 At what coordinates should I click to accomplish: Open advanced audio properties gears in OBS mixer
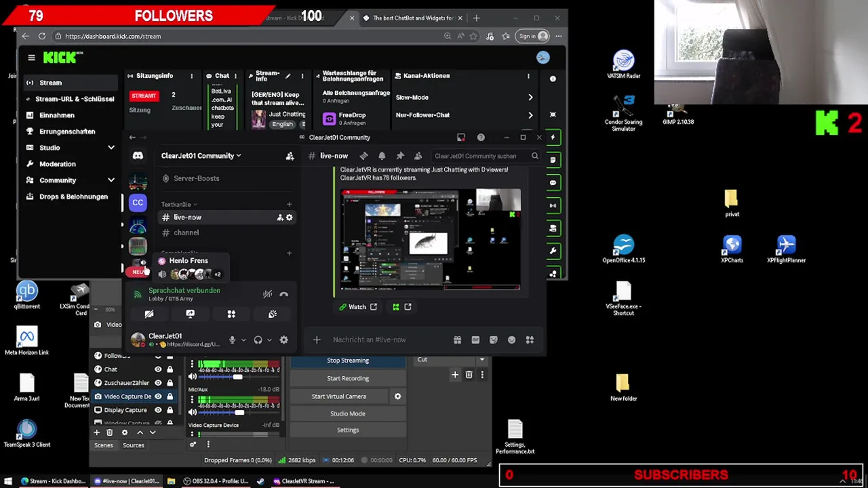(x=193, y=445)
